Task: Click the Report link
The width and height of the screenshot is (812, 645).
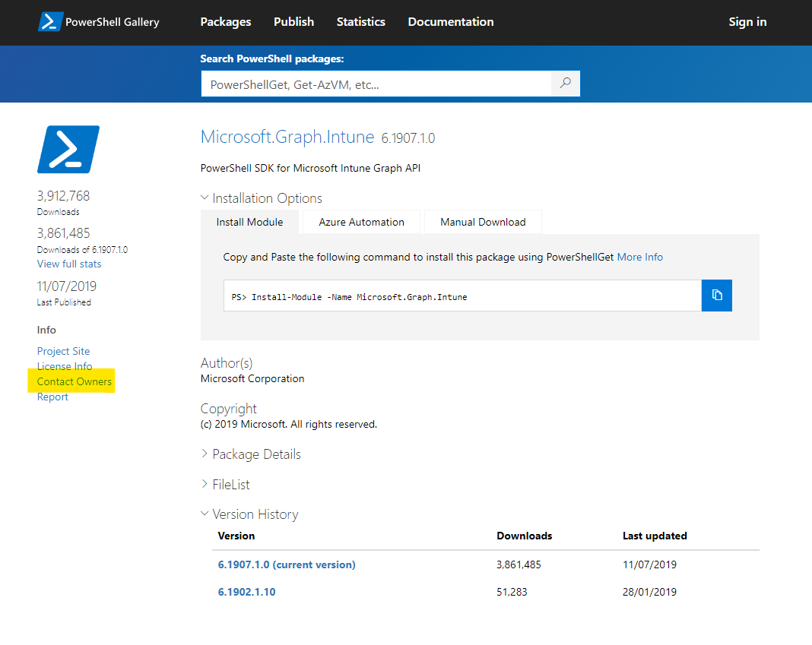Action: (52, 397)
